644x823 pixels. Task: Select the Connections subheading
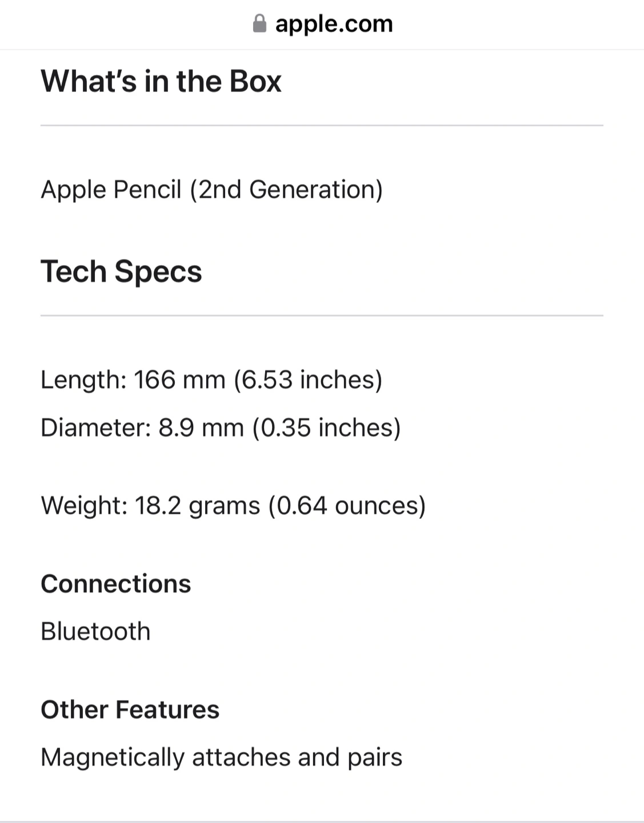click(116, 584)
